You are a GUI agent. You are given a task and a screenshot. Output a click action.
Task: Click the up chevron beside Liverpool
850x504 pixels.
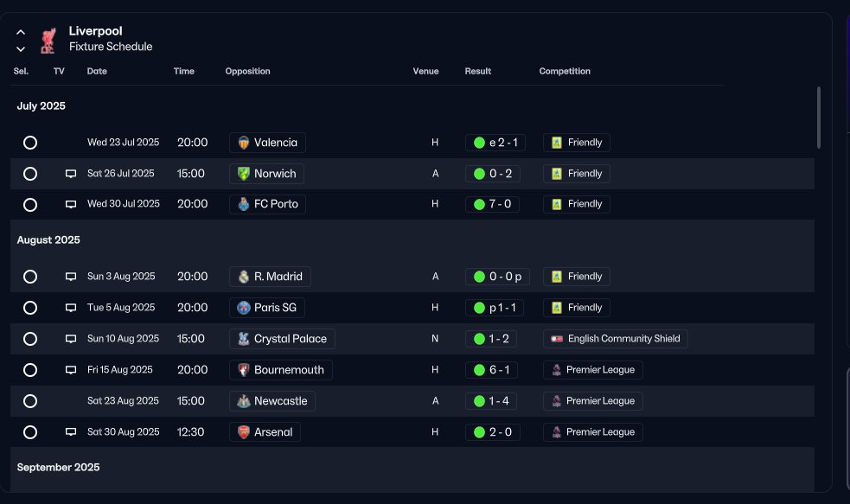click(x=21, y=32)
